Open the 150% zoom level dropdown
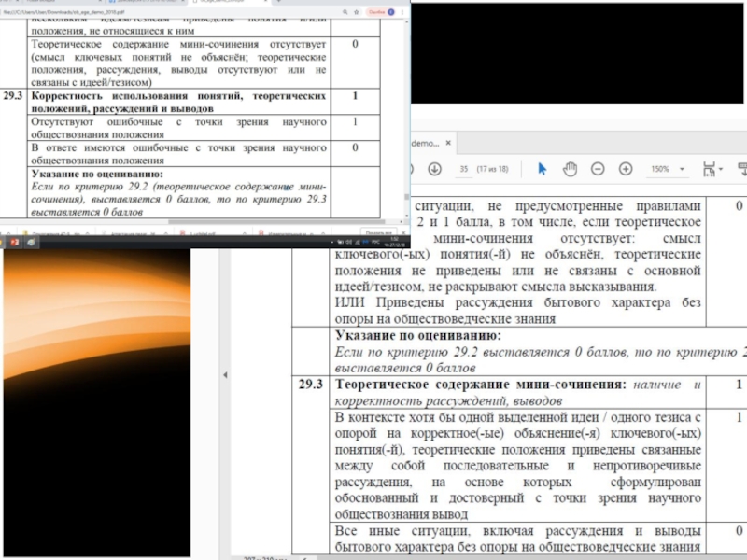Image resolution: width=747 pixels, height=560 pixels. click(x=666, y=169)
